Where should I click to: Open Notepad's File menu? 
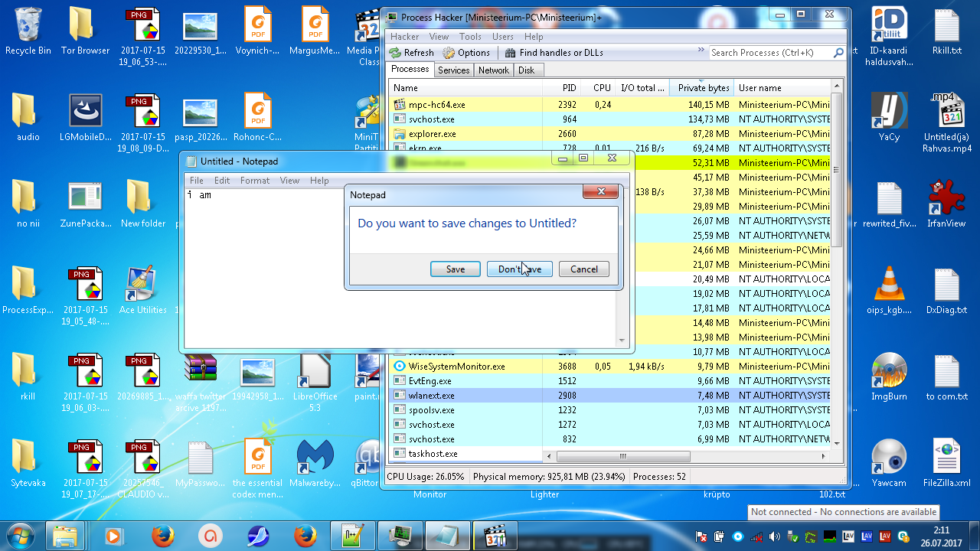[197, 181]
